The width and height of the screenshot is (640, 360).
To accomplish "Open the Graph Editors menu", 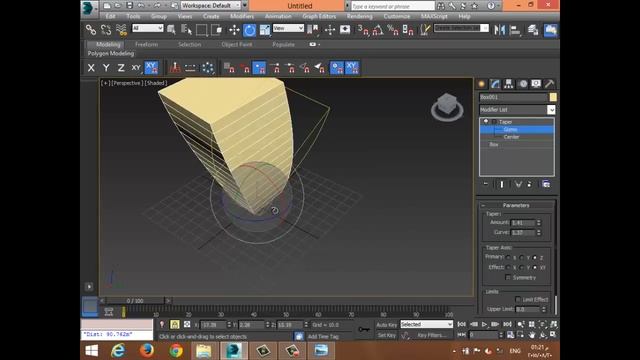I will 319,16.
